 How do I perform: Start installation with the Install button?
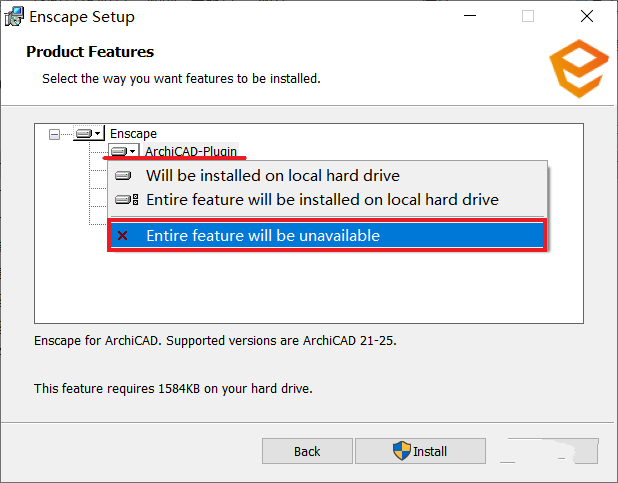420,451
